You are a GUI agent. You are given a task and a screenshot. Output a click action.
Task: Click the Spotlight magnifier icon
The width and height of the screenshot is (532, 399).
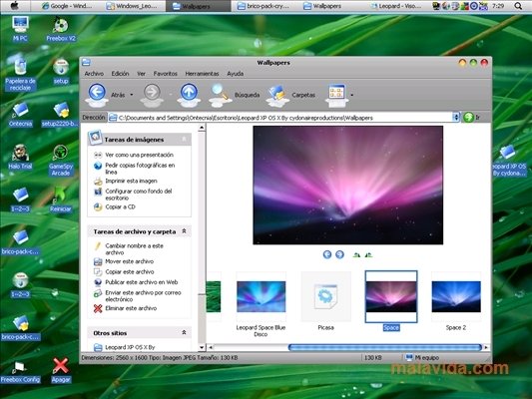[518, 6]
